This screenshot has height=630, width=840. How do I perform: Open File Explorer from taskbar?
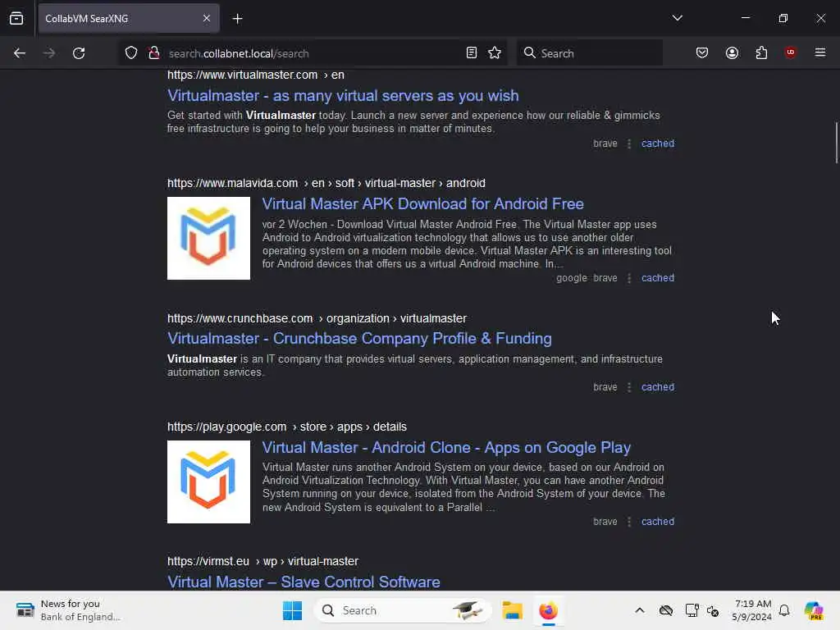(x=512, y=610)
